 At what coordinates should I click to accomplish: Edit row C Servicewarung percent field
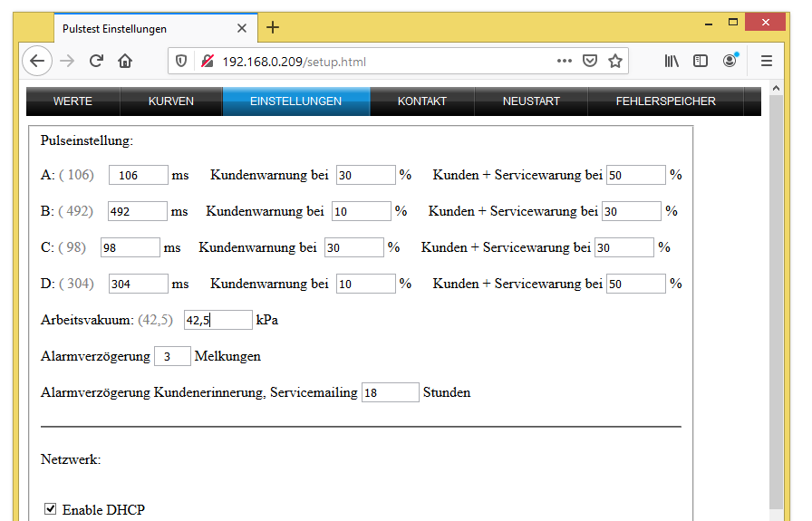pos(624,247)
